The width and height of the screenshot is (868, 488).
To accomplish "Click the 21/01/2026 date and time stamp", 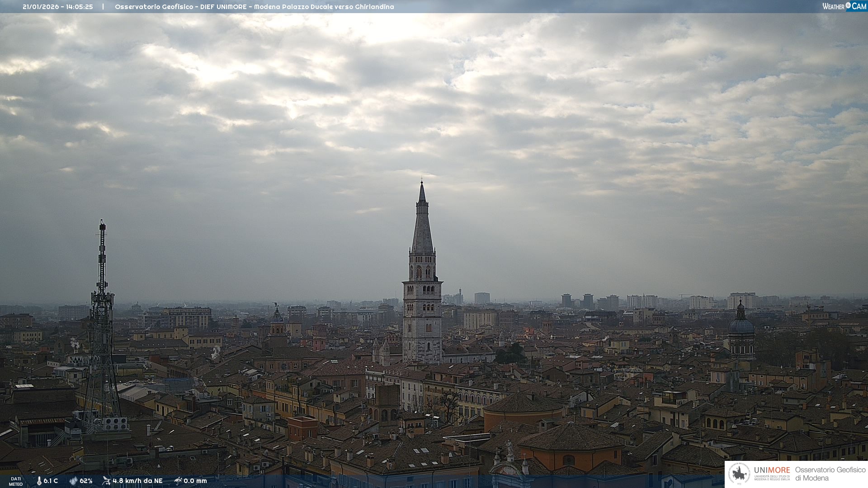I will [58, 7].
